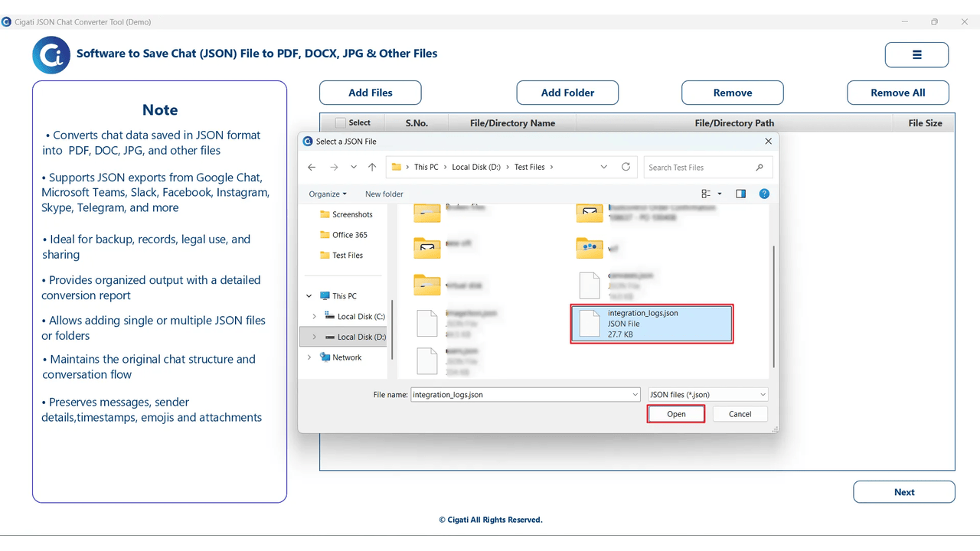Open JSON files type filter dropdown

[707, 395]
